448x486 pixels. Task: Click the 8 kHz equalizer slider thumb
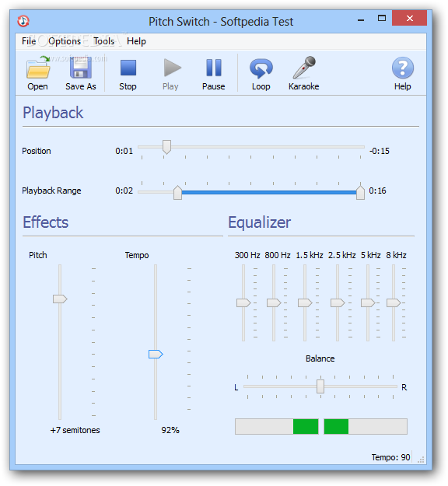coord(394,302)
